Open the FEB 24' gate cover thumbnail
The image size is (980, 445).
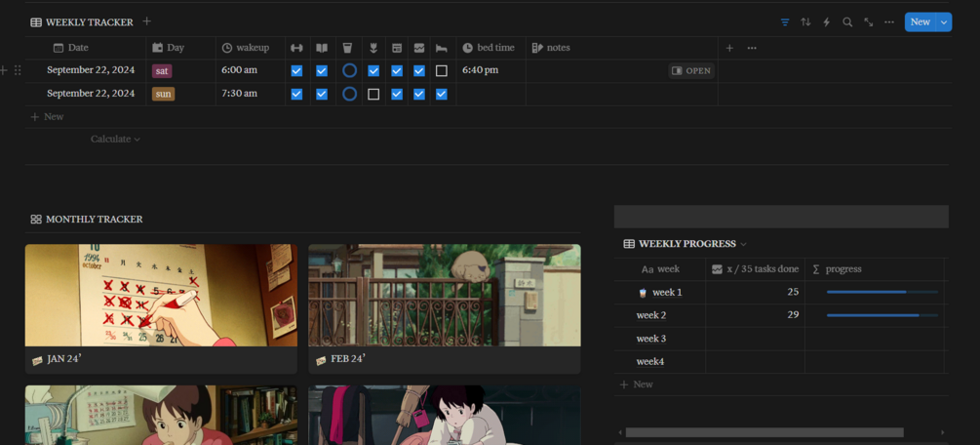(x=445, y=295)
